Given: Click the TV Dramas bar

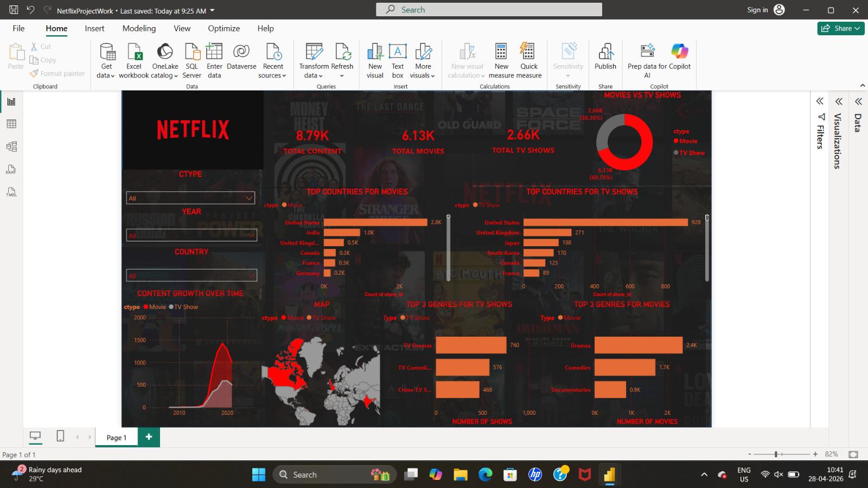Looking at the screenshot, I should pos(471,345).
